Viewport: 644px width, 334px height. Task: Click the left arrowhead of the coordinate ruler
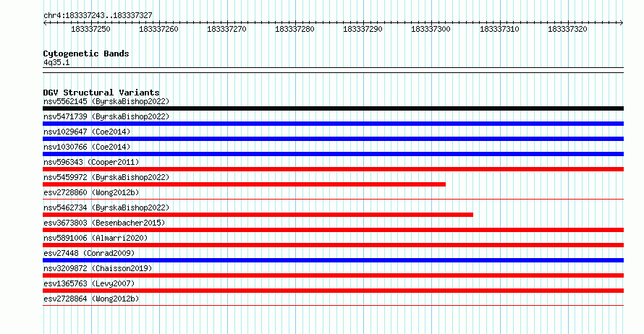(45, 22)
